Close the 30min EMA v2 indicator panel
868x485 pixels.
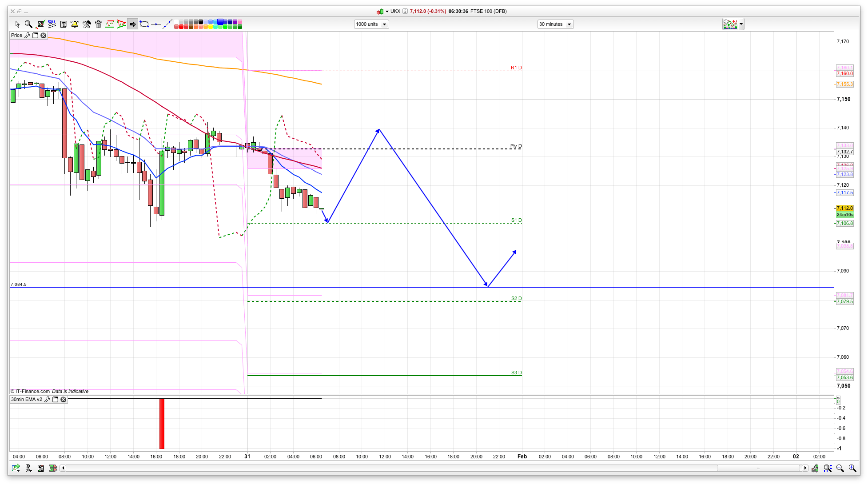coord(64,399)
